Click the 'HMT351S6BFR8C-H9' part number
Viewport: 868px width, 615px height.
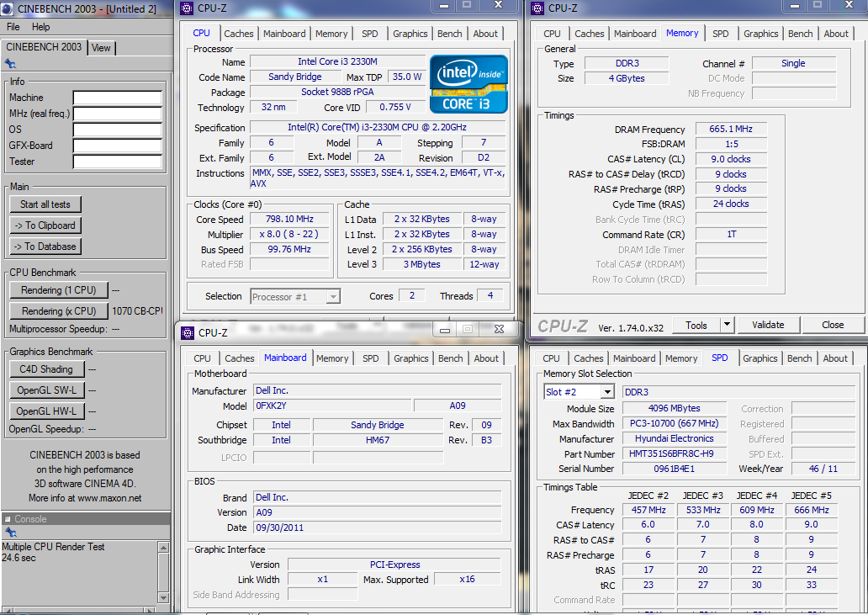675,454
